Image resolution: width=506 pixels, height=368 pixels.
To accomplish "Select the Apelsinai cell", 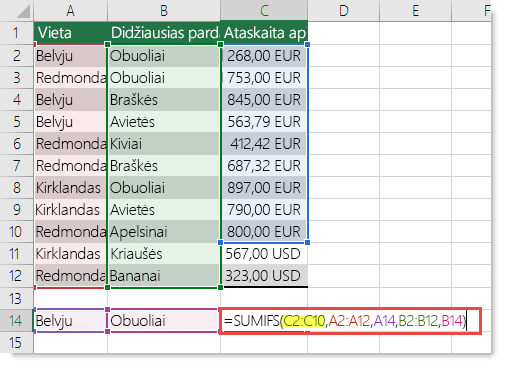I will [x=164, y=232].
